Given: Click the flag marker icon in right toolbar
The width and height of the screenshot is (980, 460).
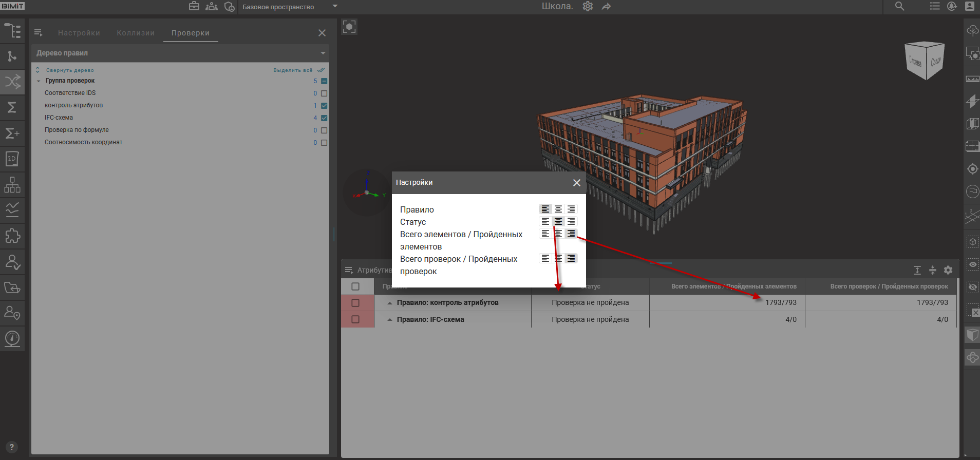Looking at the screenshot, I should (972, 191).
